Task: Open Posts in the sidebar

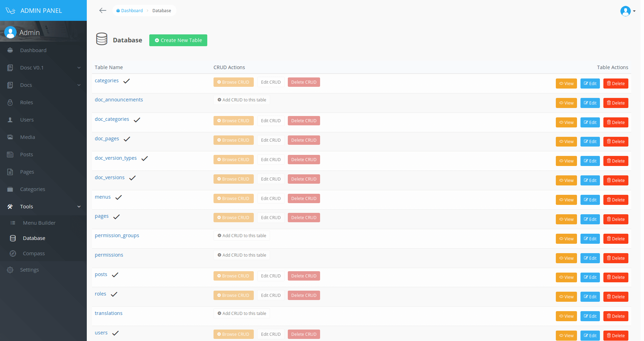Action: 43,155
